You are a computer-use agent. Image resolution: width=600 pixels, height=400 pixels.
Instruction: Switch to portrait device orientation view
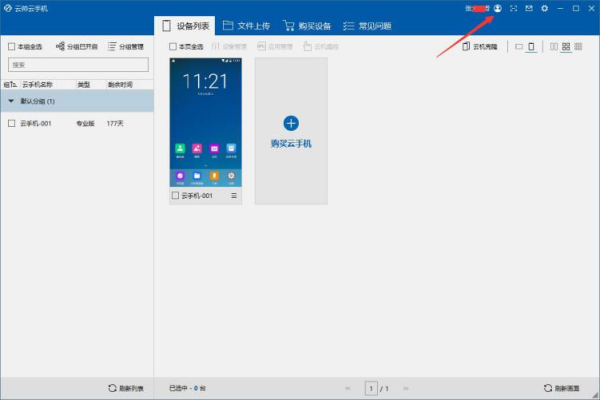click(531, 47)
